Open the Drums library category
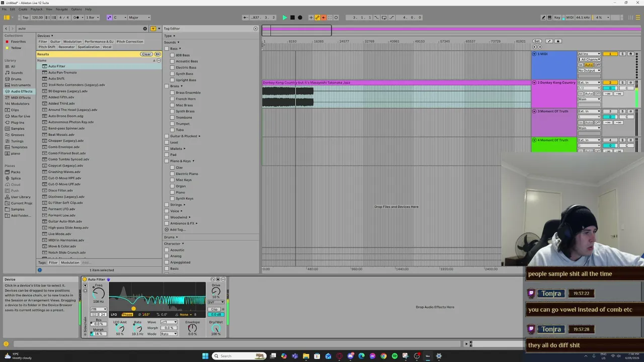644x362 pixels. click(16, 79)
